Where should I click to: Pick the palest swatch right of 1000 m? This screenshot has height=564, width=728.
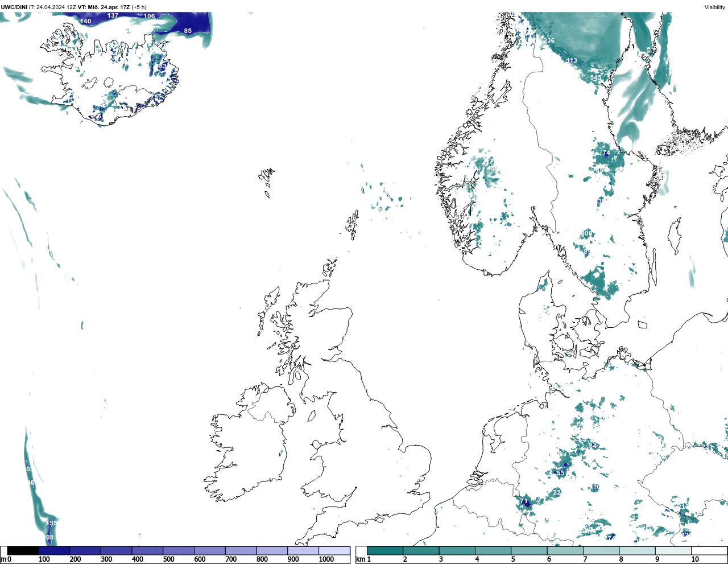point(334,551)
